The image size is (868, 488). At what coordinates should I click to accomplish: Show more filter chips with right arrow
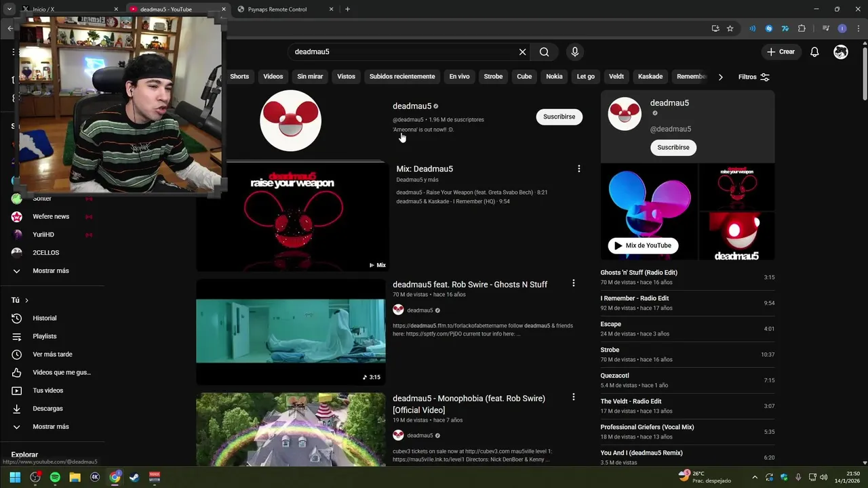tap(720, 77)
